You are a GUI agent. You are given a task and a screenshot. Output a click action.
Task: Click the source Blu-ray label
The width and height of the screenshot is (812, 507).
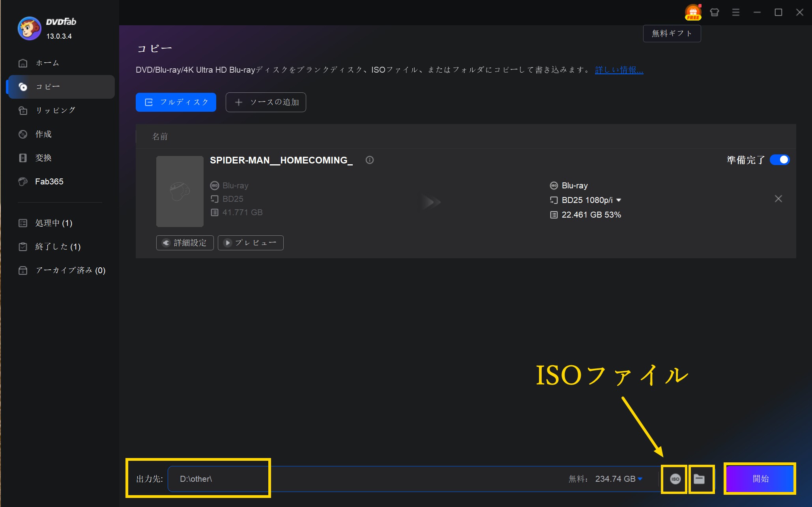point(235,186)
